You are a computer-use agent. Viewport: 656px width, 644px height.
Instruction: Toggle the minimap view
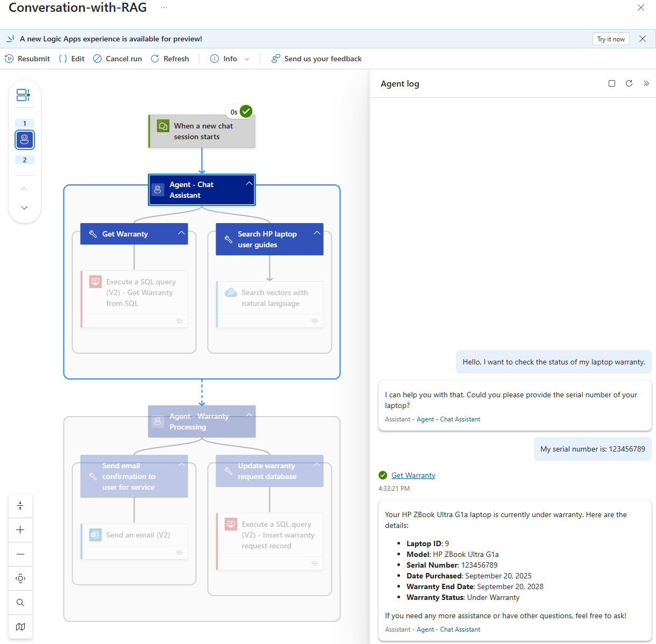click(20, 627)
